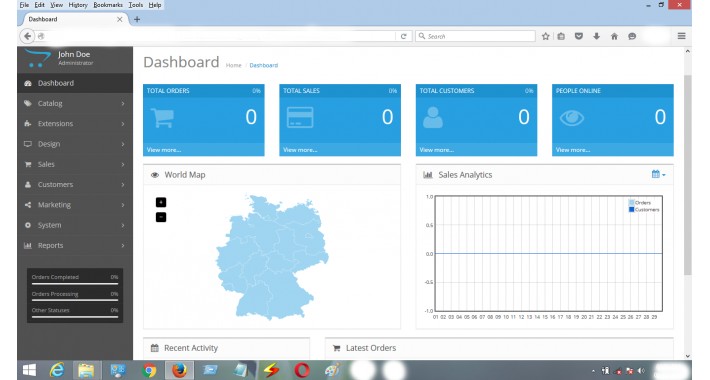Bookmark this page with the star icon
710x380 pixels.
pos(546,36)
